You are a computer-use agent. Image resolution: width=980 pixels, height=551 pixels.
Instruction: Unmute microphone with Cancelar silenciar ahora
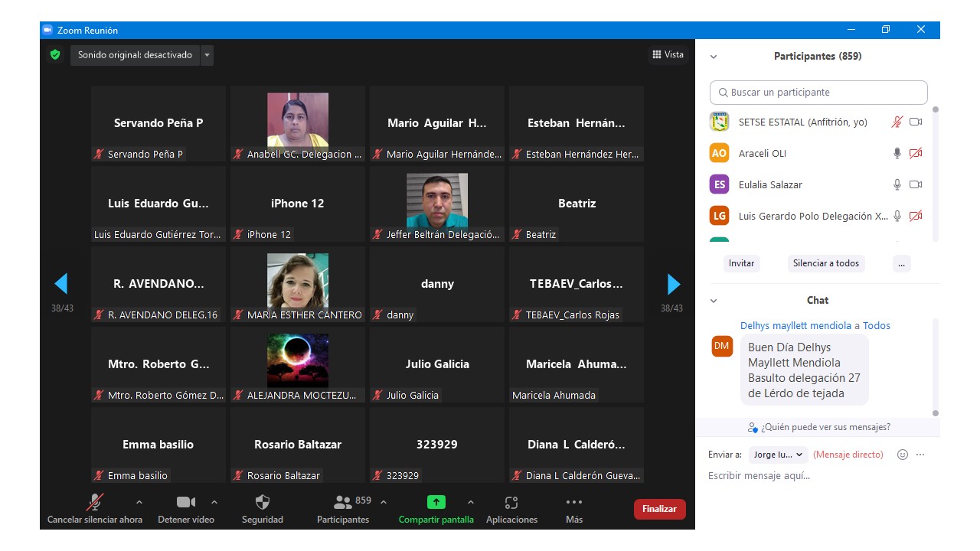click(95, 510)
